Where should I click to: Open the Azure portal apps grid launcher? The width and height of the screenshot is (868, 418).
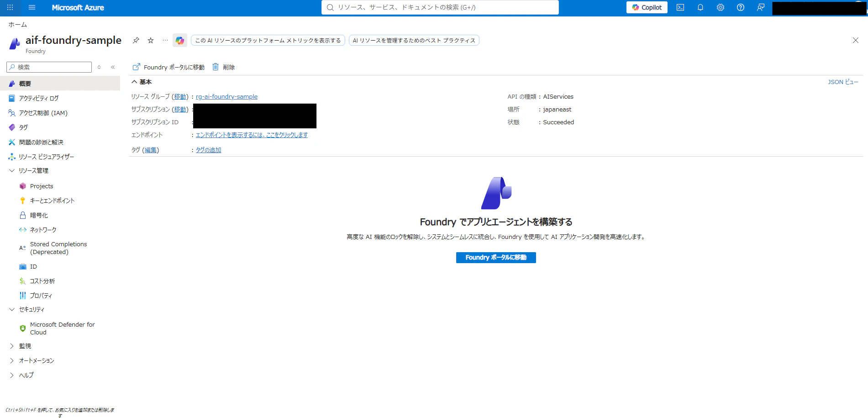[10, 7]
